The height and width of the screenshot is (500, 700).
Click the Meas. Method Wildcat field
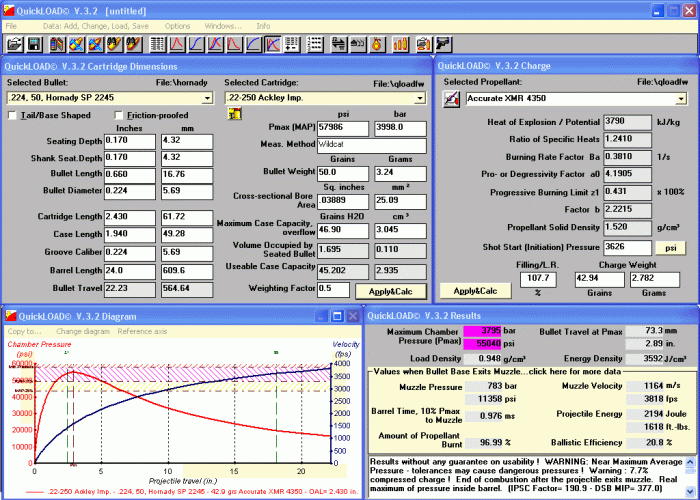point(372,145)
